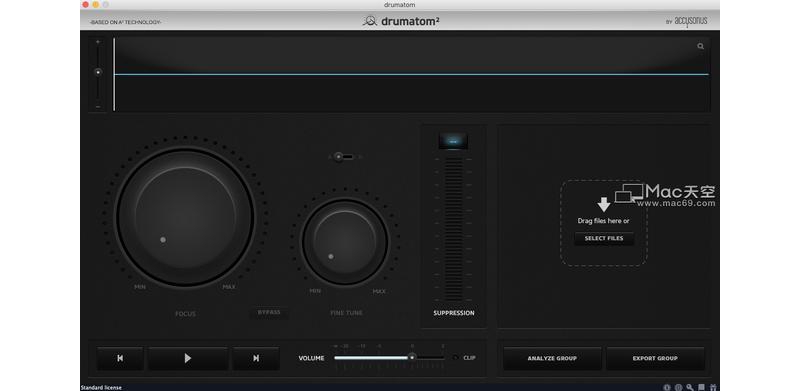The image size is (800, 391).
Task: Click the skip-to-end transport button
Action: click(256, 358)
